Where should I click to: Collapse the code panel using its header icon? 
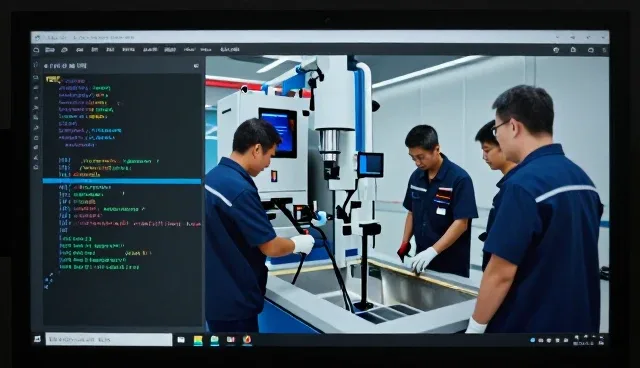click(196, 66)
